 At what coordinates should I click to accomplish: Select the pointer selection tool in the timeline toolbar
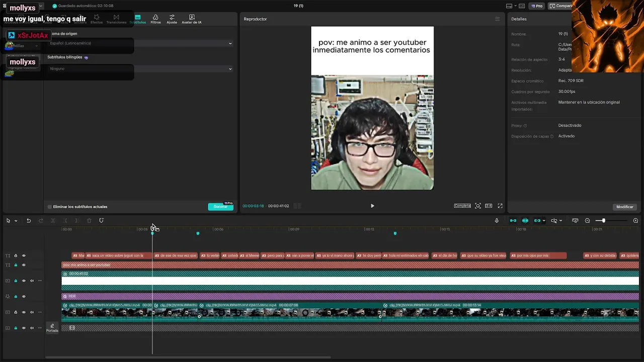8,221
